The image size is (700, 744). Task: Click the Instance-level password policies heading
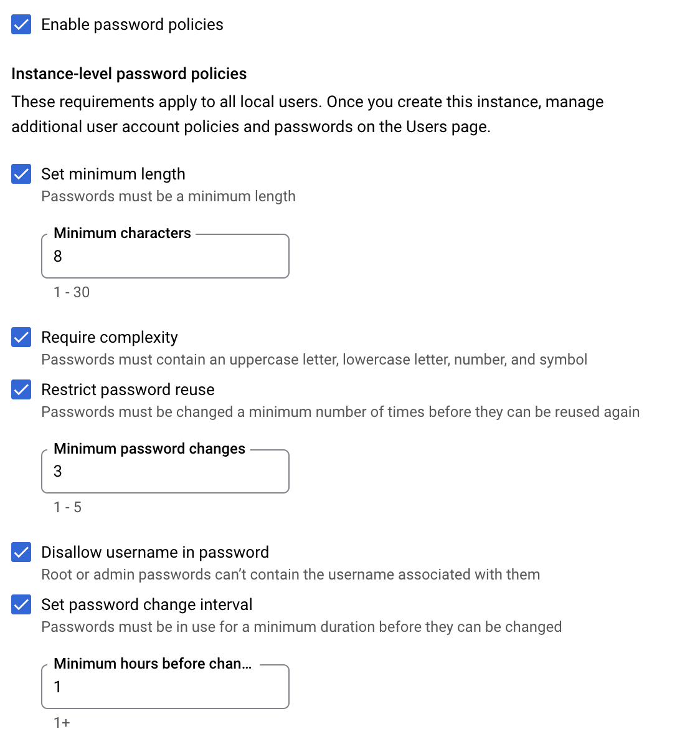coord(128,74)
